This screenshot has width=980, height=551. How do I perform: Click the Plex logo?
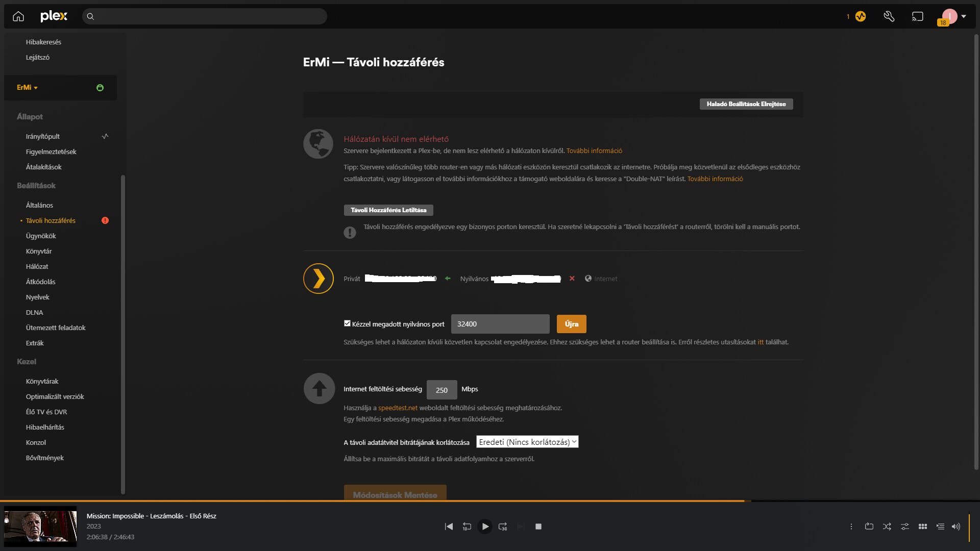(x=54, y=16)
